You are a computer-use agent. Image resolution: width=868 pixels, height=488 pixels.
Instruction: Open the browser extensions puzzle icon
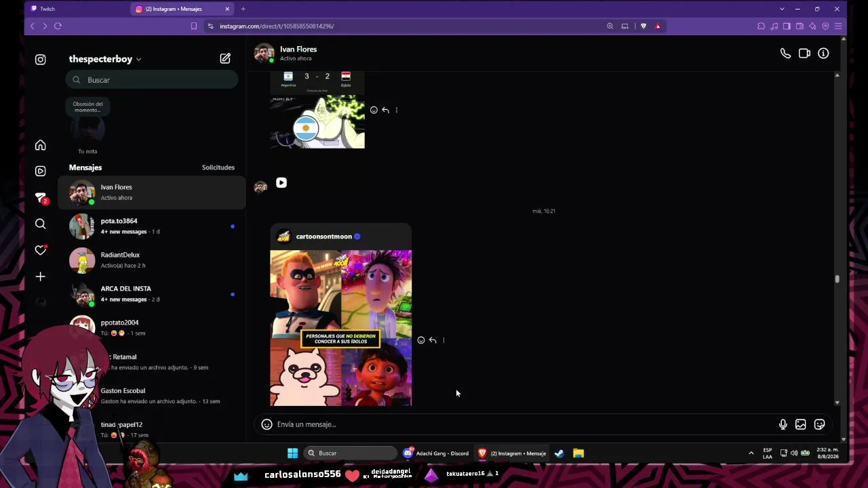pos(761,26)
